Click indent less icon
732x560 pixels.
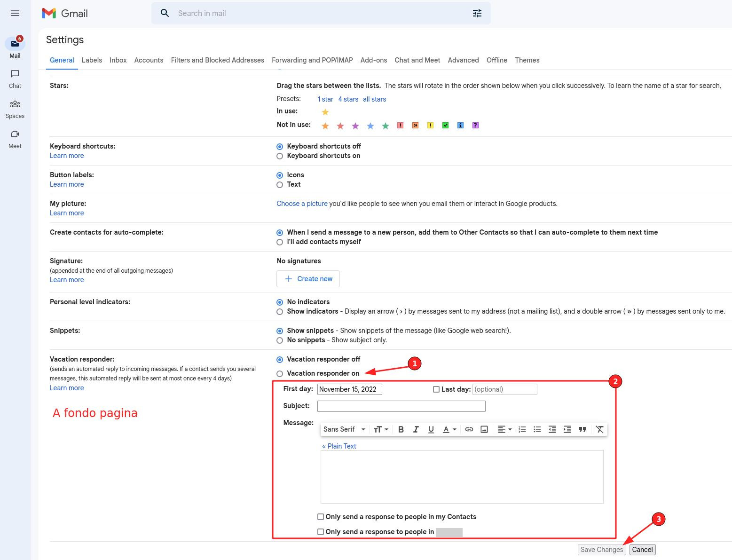point(552,429)
